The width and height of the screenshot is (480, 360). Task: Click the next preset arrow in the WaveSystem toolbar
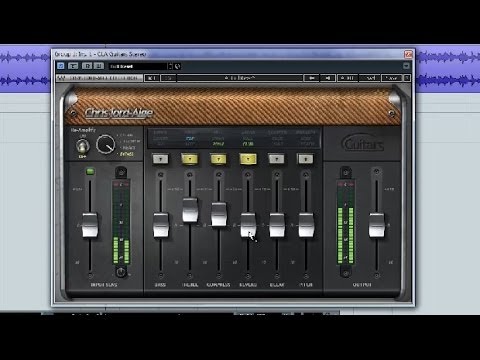point(328,78)
